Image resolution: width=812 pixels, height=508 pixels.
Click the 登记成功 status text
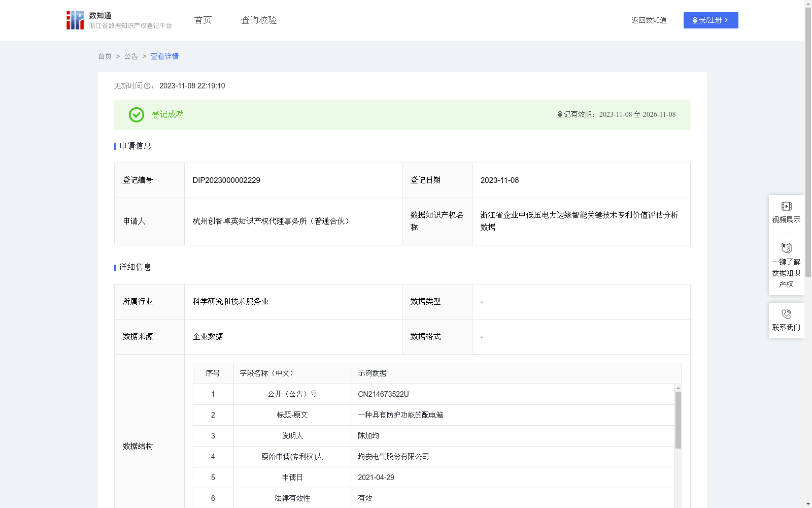click(167, 115)
